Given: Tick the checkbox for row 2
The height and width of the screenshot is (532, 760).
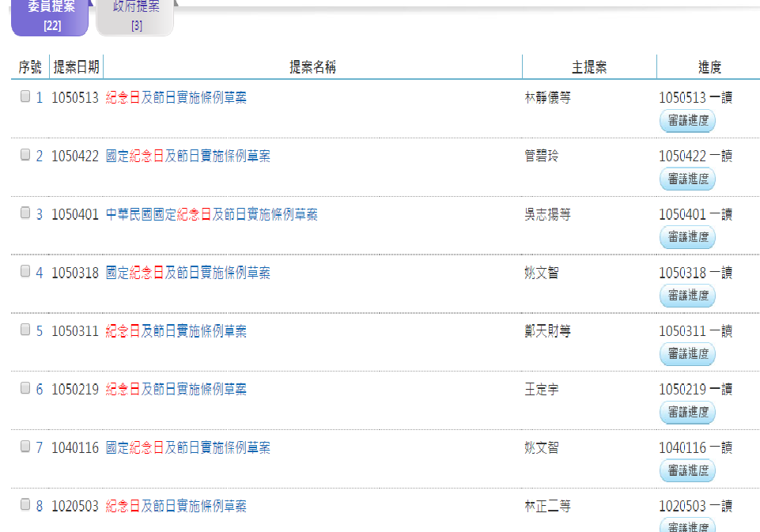Looking at the screenshot, I should pyautogui.click(x=25, y=155).
